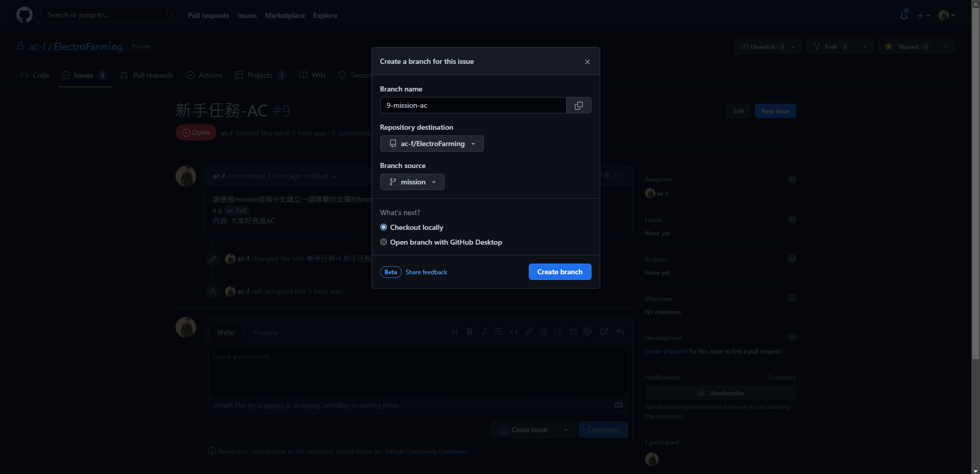Click the Starred button

click(908, 46)
